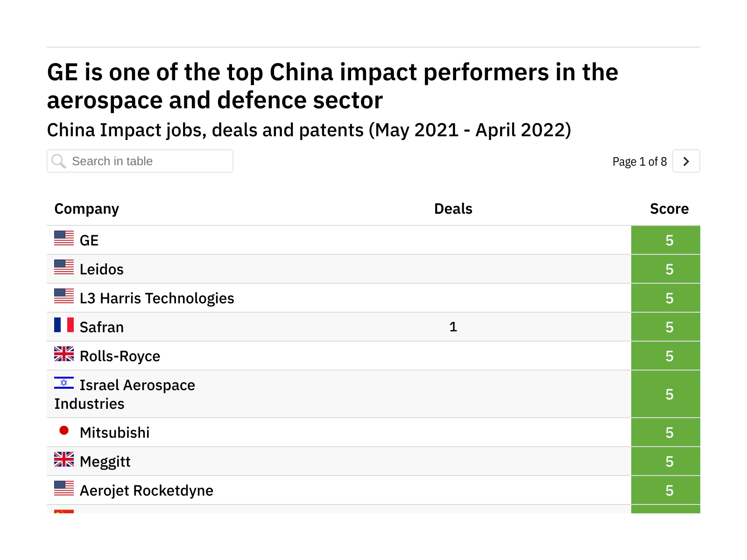Click the French flag beside Safran

[64, 325]
